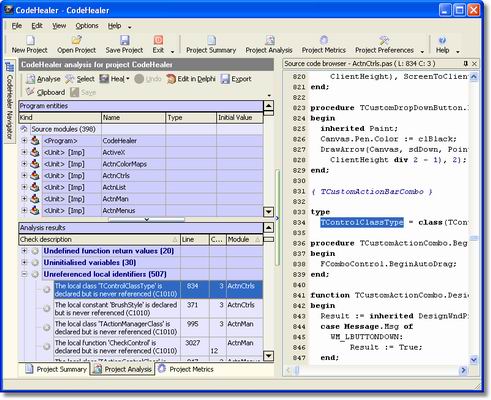Click the Program entities vertical scrollbar track
The width and height of the screenshot is (491, 400).
pos(269,160)
